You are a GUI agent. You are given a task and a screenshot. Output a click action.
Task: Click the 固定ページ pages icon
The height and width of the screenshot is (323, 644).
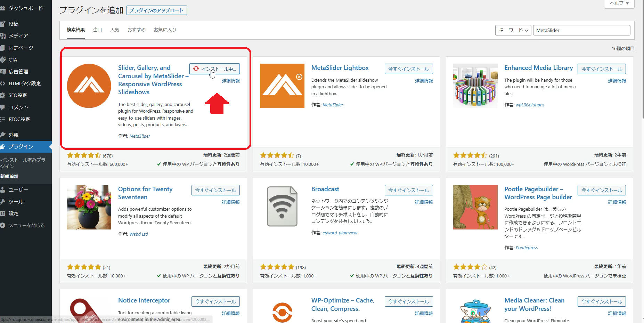pyautogui.click(x=2, y=48)
